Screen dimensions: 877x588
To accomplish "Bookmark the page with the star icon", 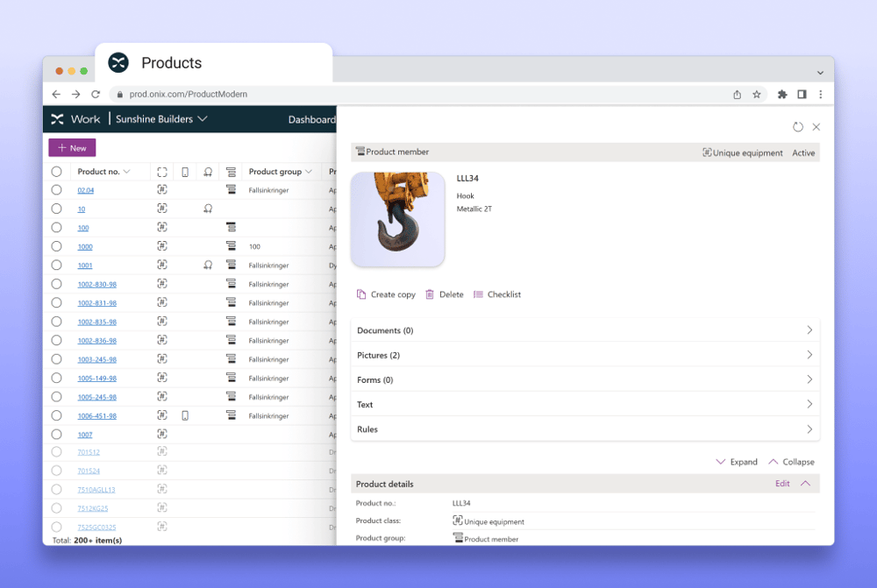I will tap(757, 95).
